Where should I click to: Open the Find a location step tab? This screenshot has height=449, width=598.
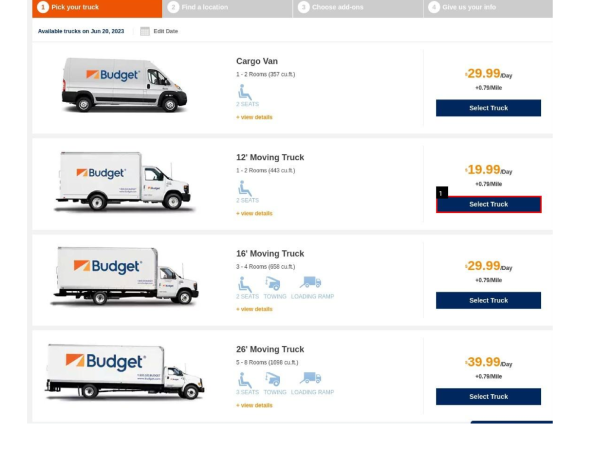(227, 8)
